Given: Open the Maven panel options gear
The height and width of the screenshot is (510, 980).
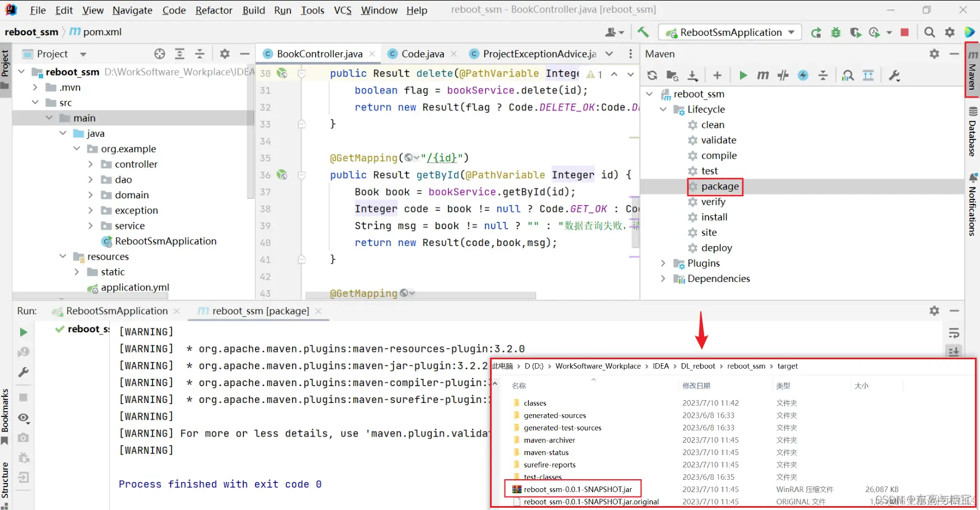Looking at the screenshot, I should [x=934, y=54].
